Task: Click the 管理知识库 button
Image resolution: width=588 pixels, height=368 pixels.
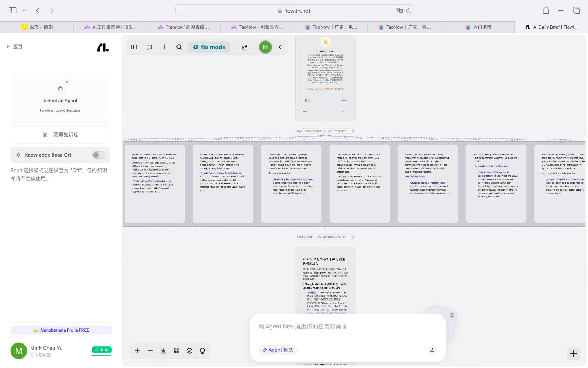Action: [60, 135]
